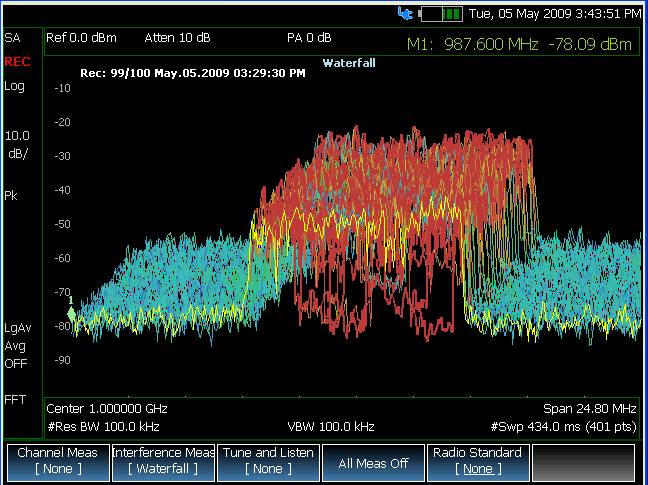The height and width of the screenshot is (485, 648).
Task: Click the blue connection status icon
Action: pos(405,14)
